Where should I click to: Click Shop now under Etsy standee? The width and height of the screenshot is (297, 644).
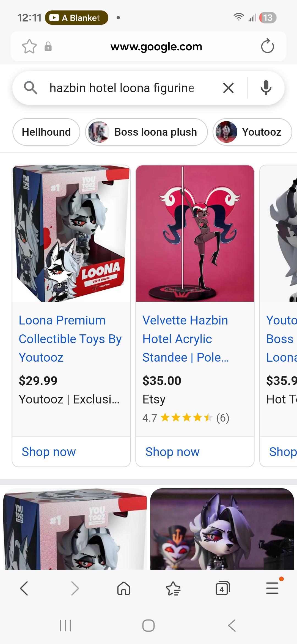click(x=172, y=452)
